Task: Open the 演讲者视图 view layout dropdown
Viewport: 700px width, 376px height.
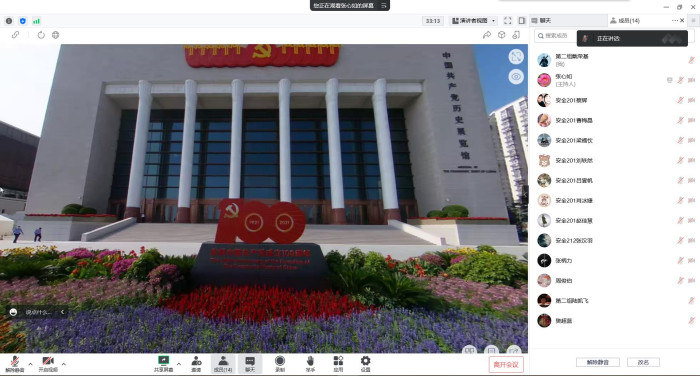Action: point(474,21)
